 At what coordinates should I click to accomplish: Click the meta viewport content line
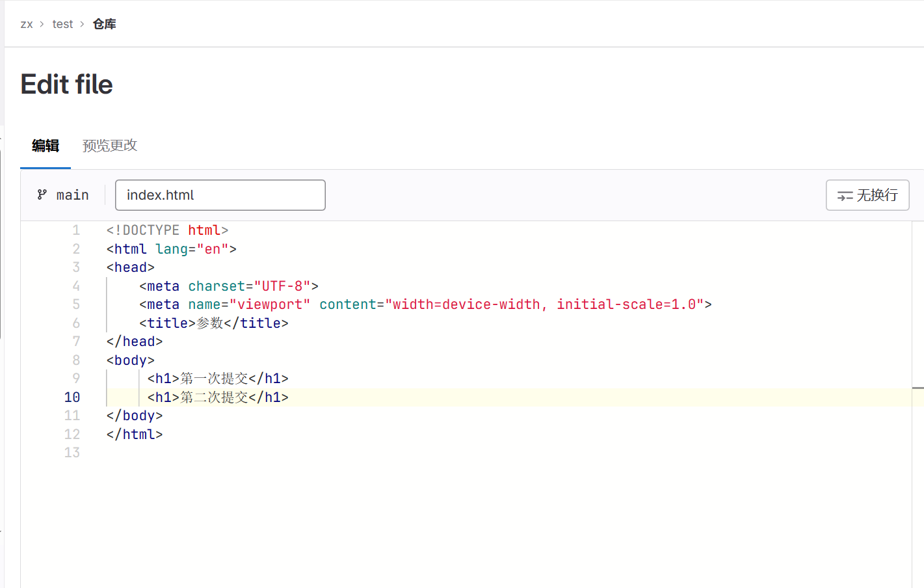click(x=425, y=304)
